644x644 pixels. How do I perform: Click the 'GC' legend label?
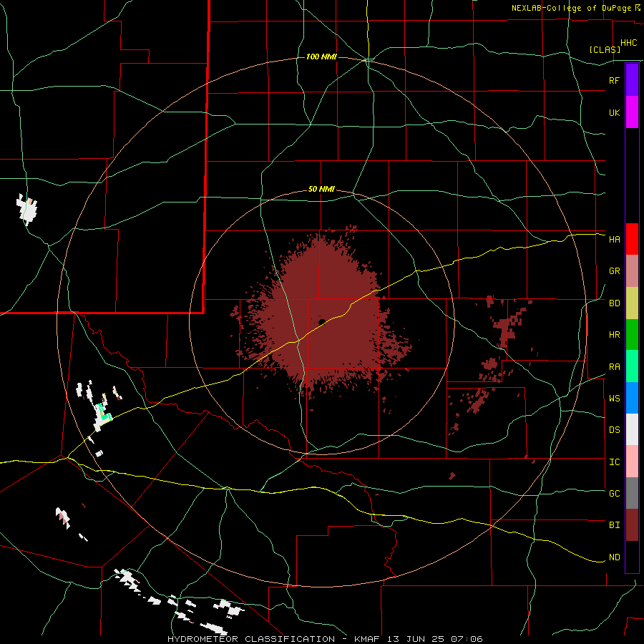tap(614, 494)
